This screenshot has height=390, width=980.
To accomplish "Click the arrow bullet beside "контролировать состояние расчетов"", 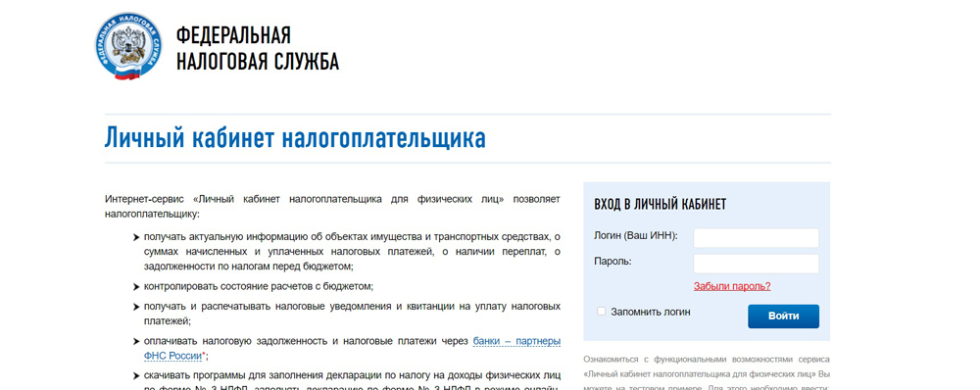I will (135, 287).
